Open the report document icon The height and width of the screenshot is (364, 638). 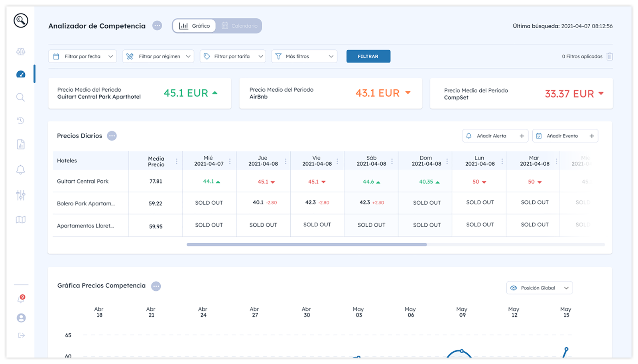[x=21, y=145]
